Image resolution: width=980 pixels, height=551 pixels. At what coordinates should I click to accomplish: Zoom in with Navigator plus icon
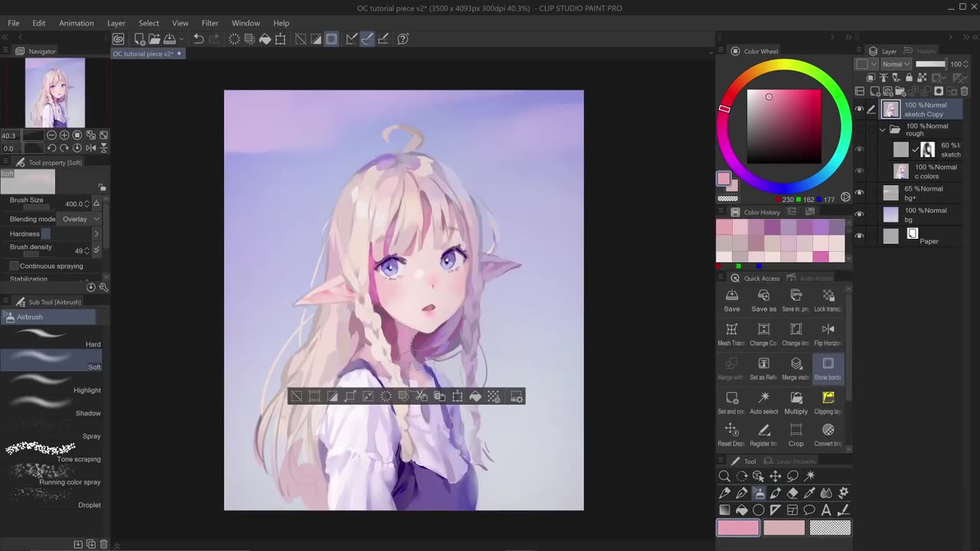(64, 135)
